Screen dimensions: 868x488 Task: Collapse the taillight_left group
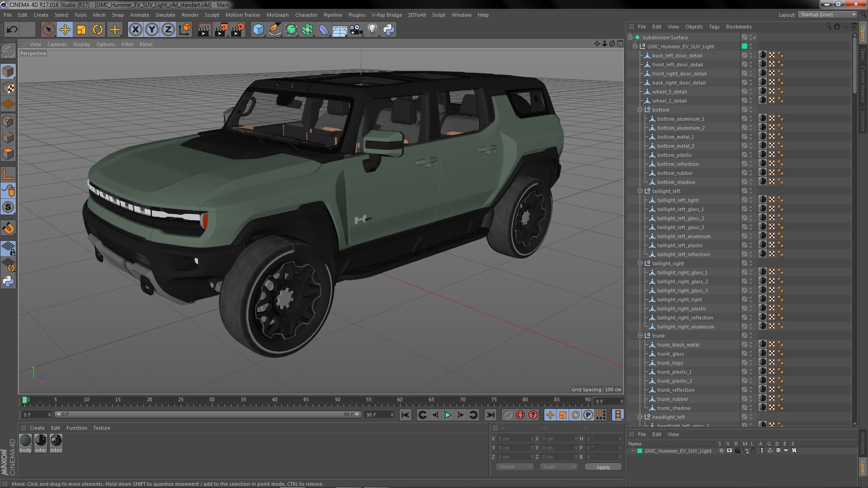tap(640, 191)
